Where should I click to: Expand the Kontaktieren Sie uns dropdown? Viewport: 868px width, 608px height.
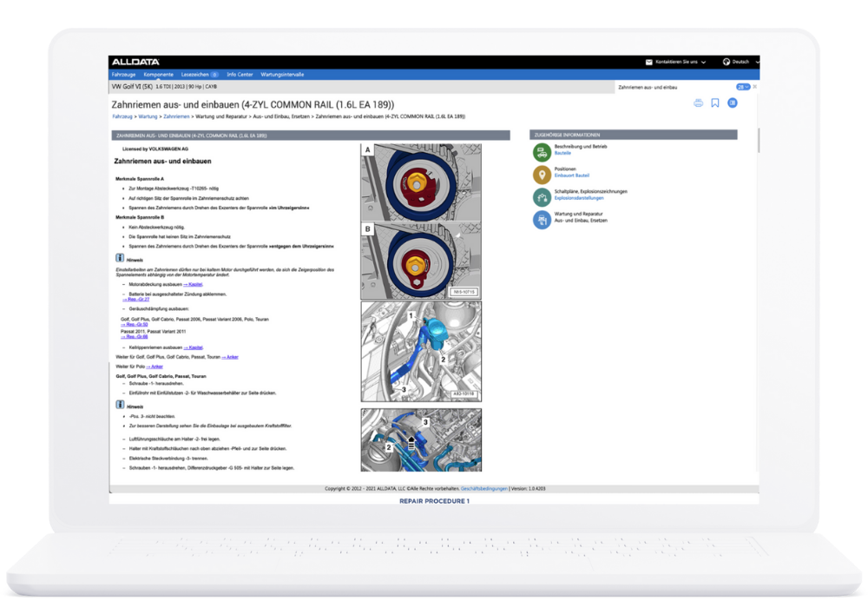pos(704,62)
